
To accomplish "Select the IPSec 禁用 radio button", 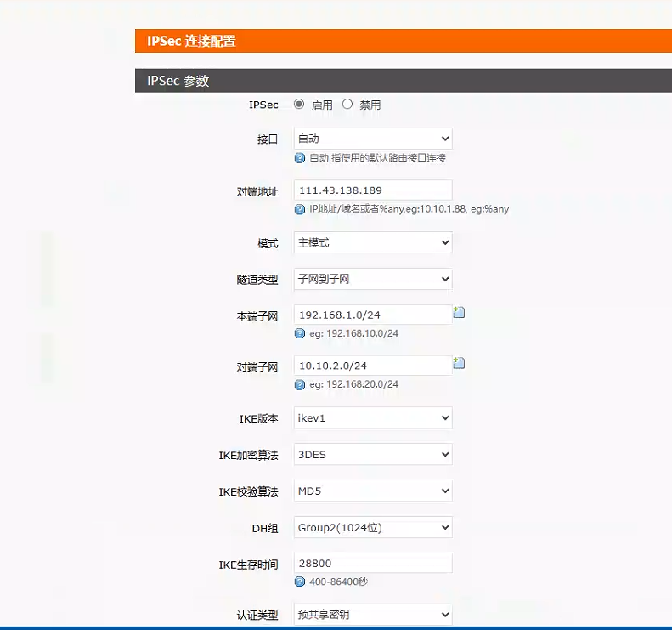I will [x=347, y=105].
